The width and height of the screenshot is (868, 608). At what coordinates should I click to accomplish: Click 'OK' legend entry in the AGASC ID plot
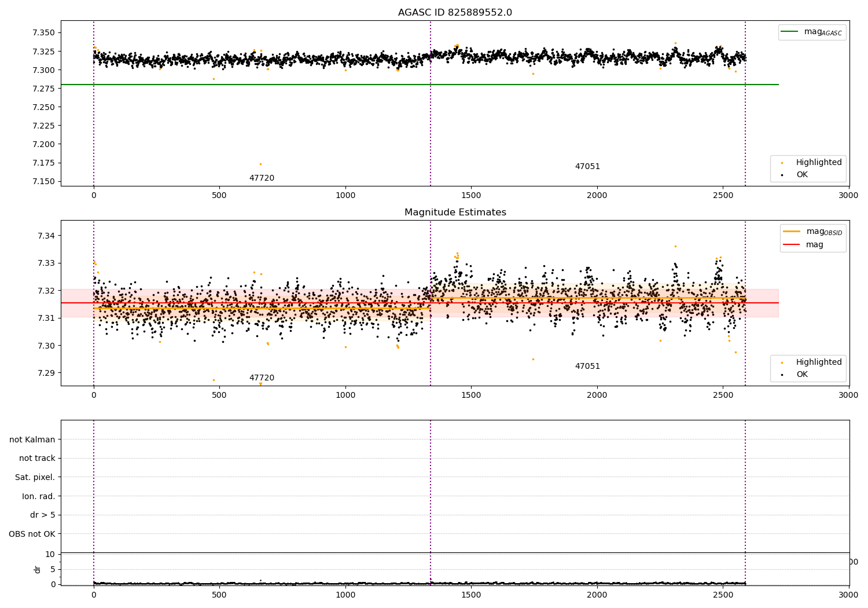pyautogui.click(x=802, y=174)
